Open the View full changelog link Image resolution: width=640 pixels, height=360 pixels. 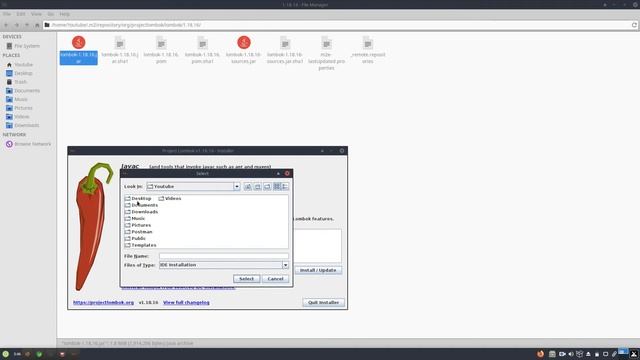point(186,302)
